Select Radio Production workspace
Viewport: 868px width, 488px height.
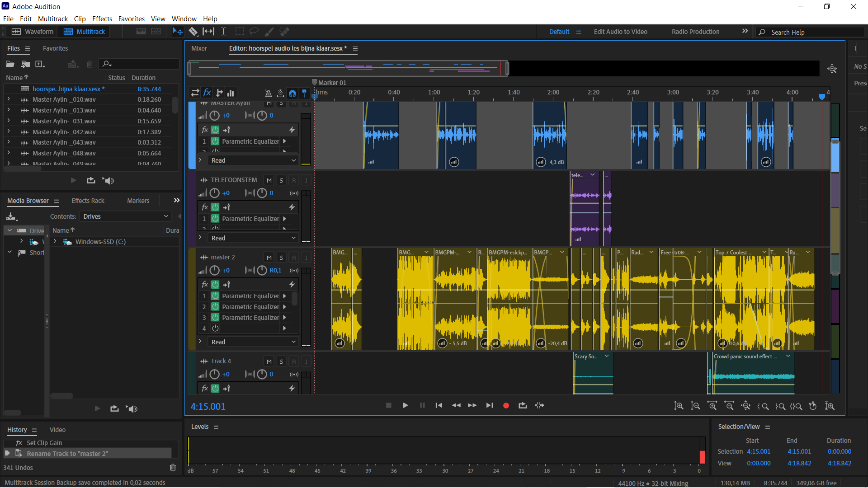tap(695, 32)
